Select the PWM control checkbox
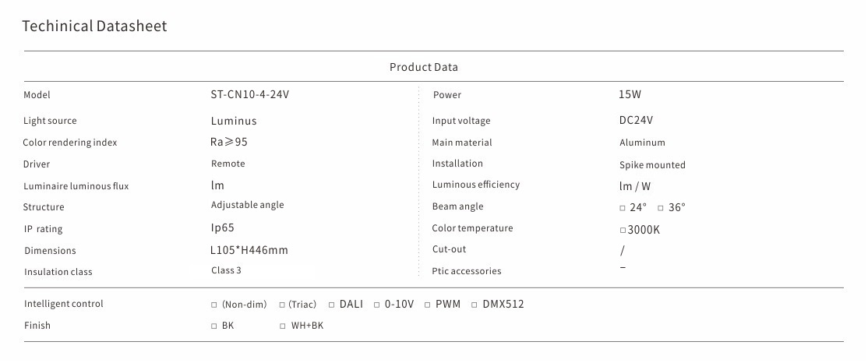Image resolution: width=868 pixels, height=363 pixels. click(x=428, y=305)
